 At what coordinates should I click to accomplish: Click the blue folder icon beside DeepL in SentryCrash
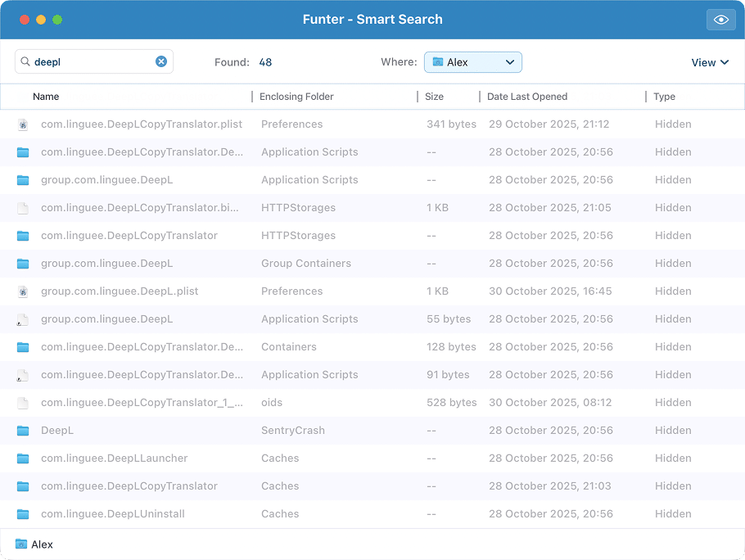(23, 430)
